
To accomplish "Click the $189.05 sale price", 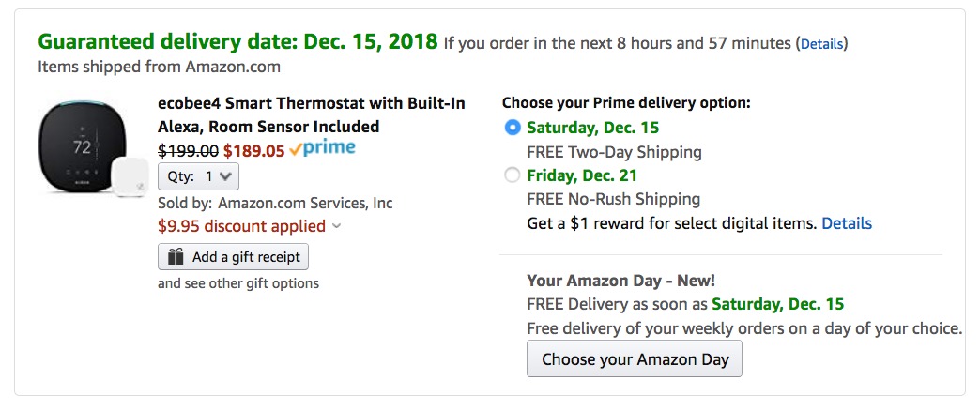I will click(253, 150).
